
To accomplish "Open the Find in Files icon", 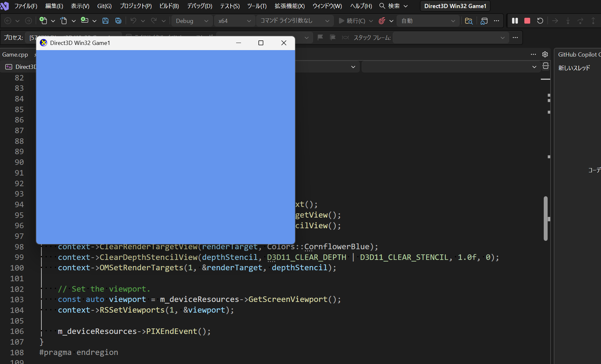I will (469, 21).
